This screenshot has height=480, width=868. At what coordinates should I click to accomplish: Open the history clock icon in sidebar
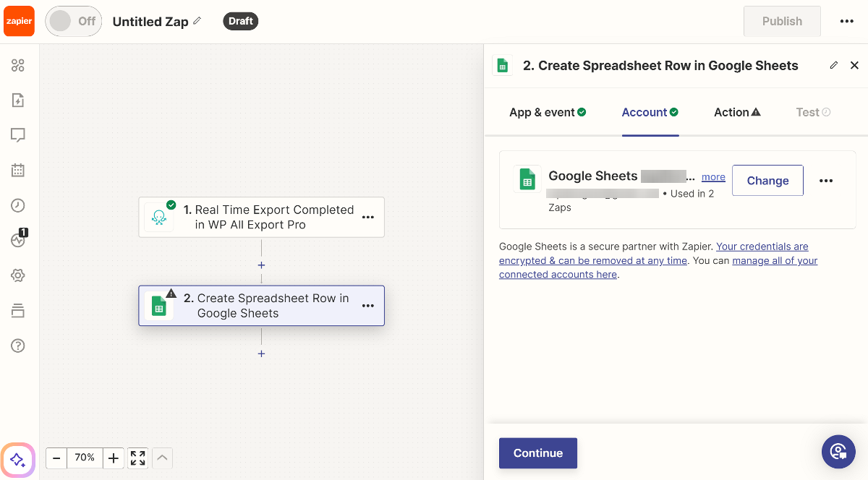18,205
